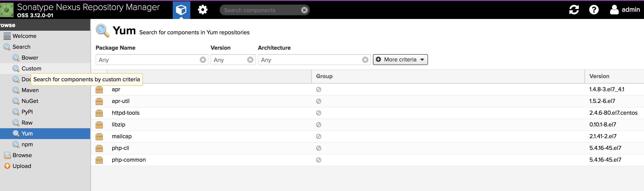Open the apr component row
The width and height of the screenshot is (644, 191).
click(x=368, y=89)
